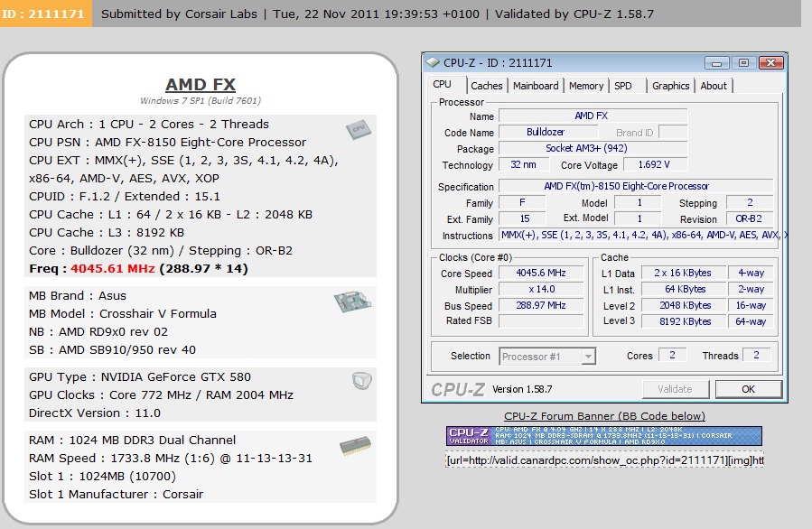Click the Version 1.58.7 label
The height and width of the screenshot is (529, 812).
tap(522, 389)
